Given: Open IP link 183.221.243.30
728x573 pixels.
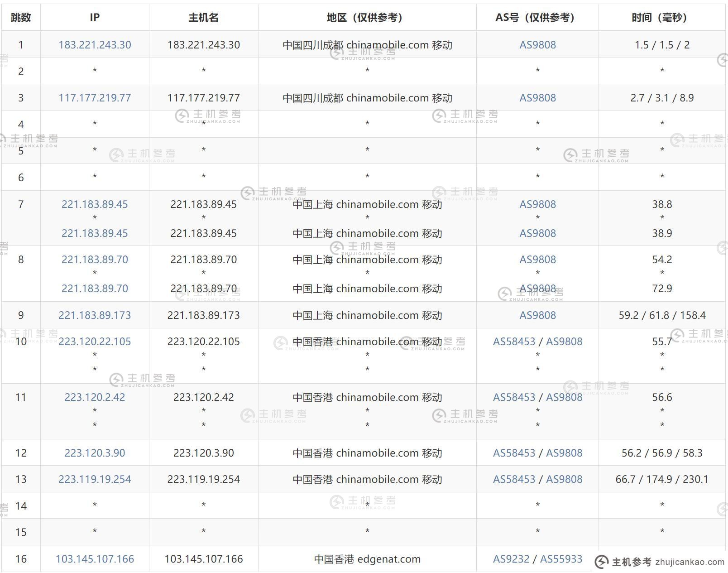Looking at the screenshot, I should pyautogui.click(x=95, y=45).
